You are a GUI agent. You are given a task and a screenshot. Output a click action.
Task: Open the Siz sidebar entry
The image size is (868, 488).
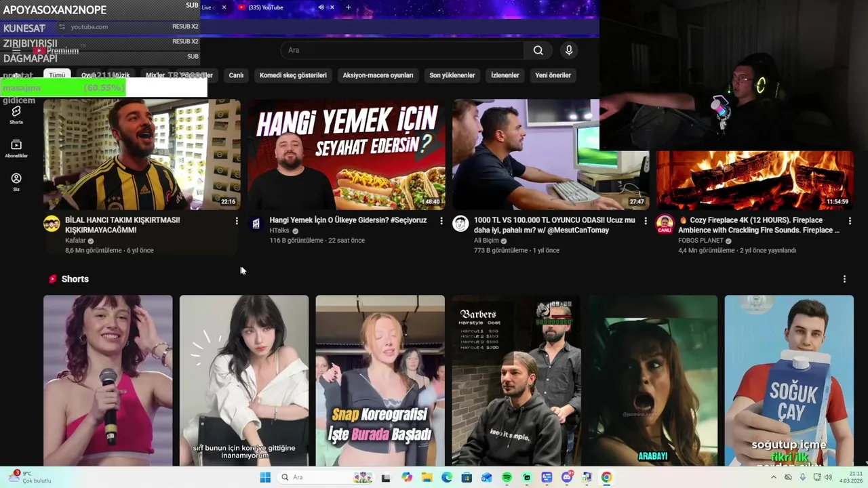click(x=16, y=182)
